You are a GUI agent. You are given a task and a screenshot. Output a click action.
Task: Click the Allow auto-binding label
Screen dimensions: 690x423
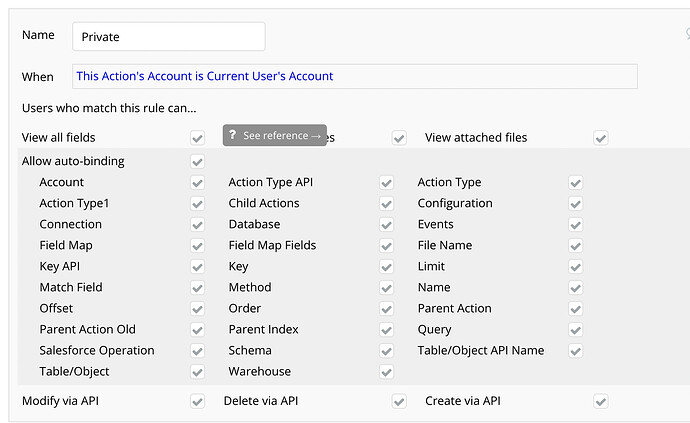coord(73,161)
